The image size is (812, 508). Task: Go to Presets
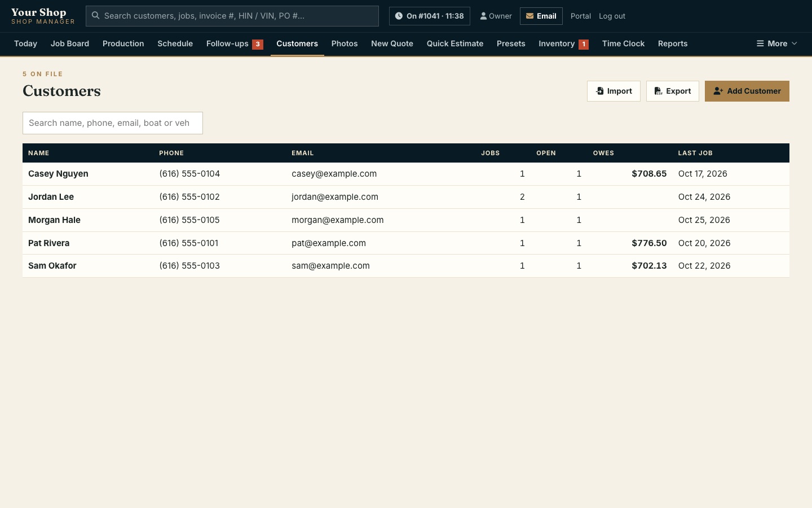tap(511, 43)
